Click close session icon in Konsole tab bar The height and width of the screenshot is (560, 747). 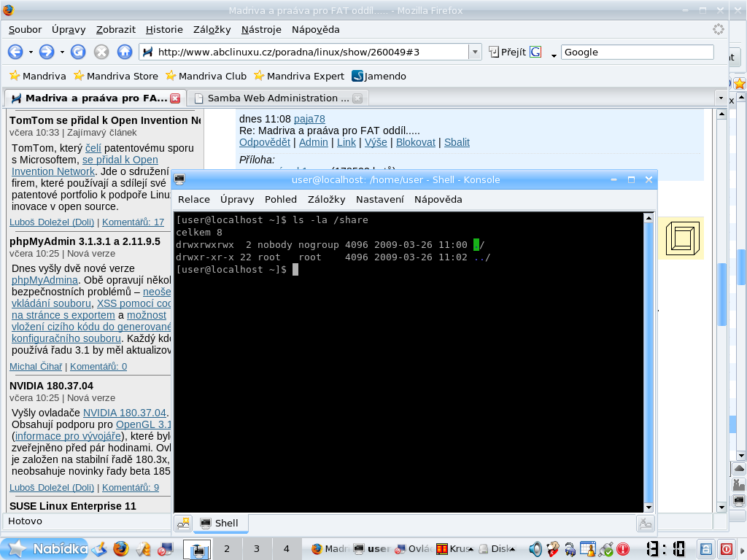(x=646, y=524)
